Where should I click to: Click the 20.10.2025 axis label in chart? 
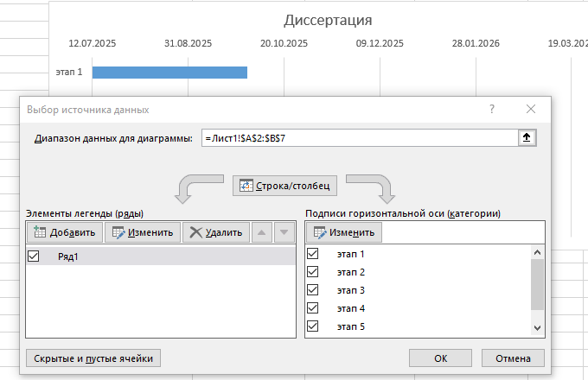click(x=284, y=43)
